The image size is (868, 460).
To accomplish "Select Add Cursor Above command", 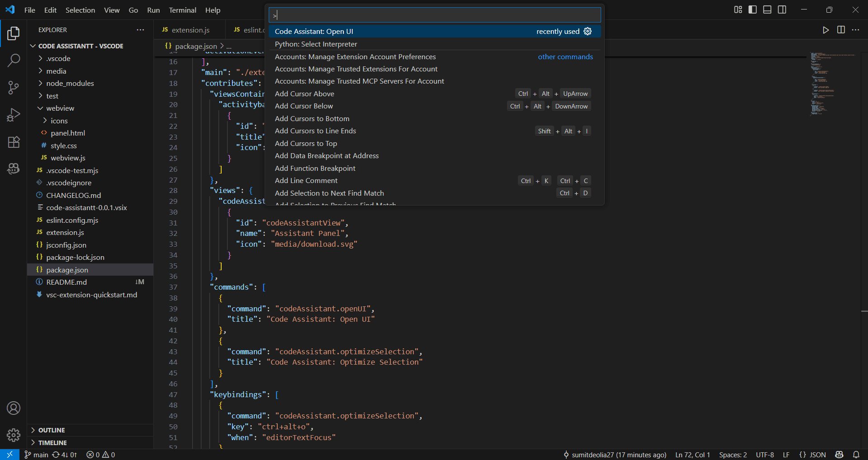I will [435, 94].
